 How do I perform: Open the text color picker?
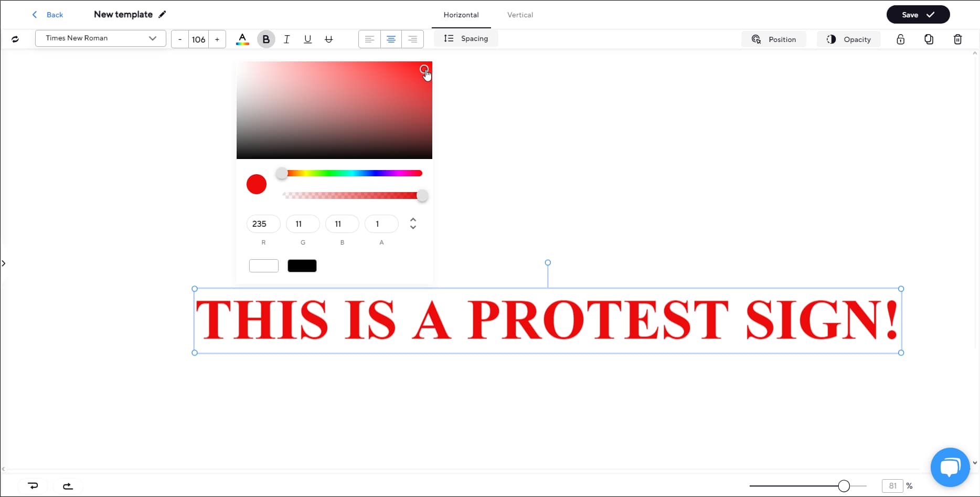[x=242, y=39]
